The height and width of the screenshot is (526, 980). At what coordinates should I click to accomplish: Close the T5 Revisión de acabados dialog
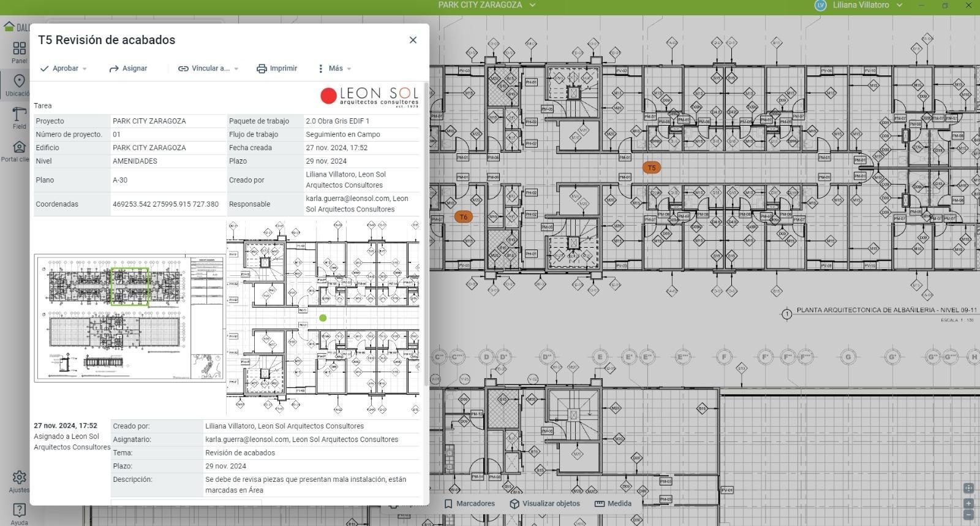pyautogui.click(x=413, y=40)
